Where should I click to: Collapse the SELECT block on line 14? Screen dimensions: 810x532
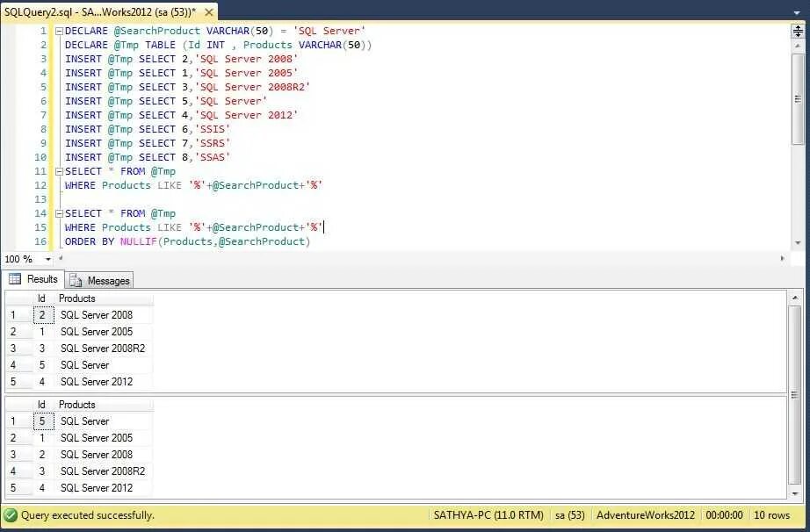click(x=59, y=213)
